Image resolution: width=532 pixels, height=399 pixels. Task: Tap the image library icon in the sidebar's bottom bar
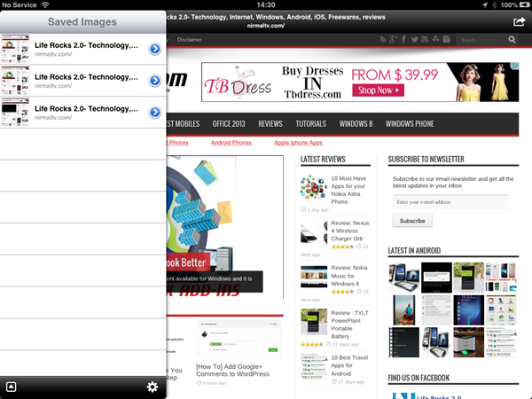click(x=11, y=387)
